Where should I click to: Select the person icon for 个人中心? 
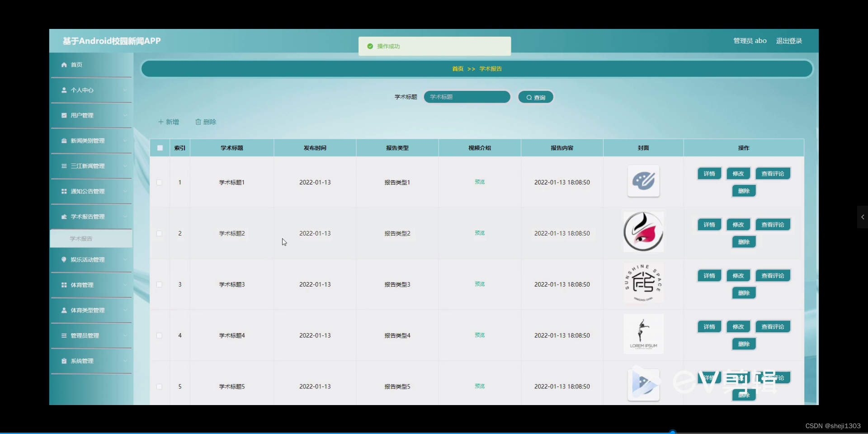click(x=64, y=90)
